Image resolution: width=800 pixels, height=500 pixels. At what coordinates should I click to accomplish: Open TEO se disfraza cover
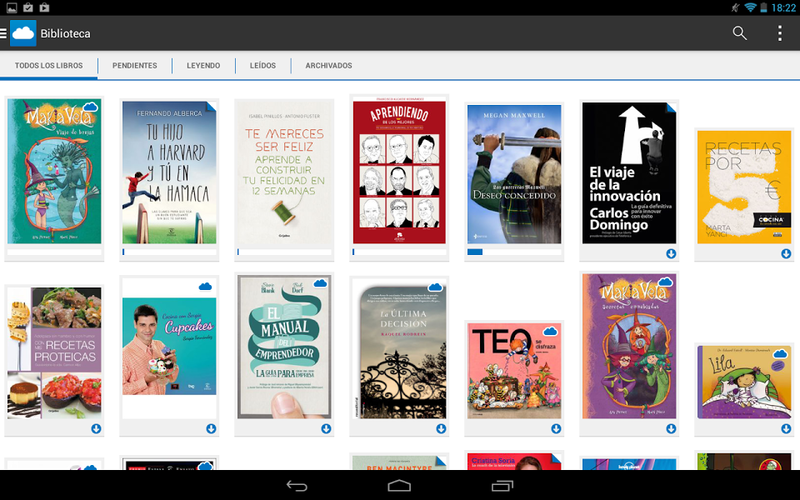[514, 371]
